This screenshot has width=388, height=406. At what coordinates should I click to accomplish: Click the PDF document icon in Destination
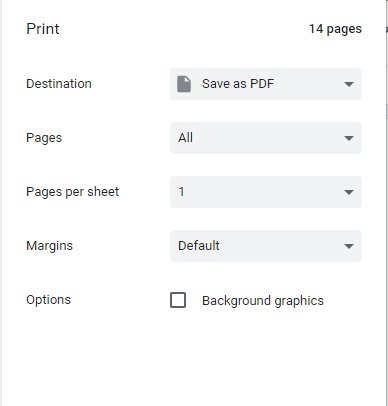pos(184,84)
